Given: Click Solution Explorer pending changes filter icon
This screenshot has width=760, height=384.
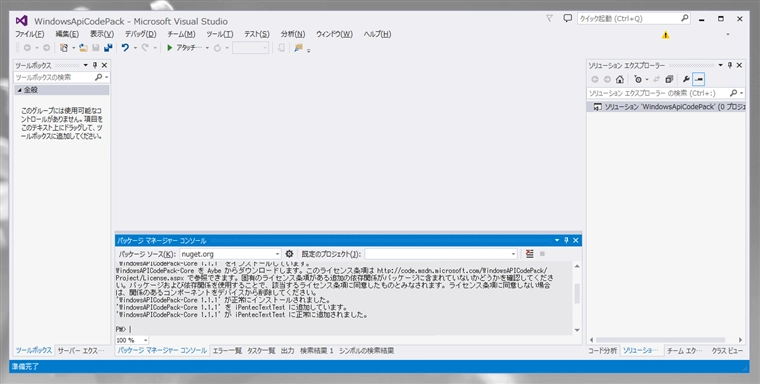Looking at the screenshot, I should pyautogui.click(x=638, y=80).
